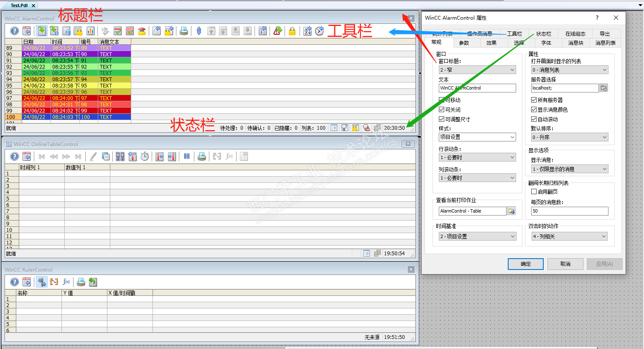This screenshot has width=644, height=349.
Task: Disable the 显示消息颜色 checkbox
Action: coord(534,110)
